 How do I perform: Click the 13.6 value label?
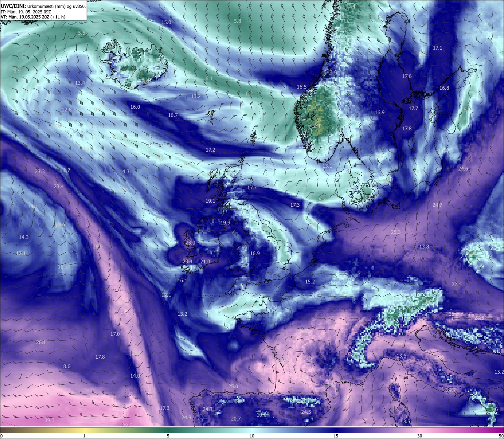coord(401,356)
